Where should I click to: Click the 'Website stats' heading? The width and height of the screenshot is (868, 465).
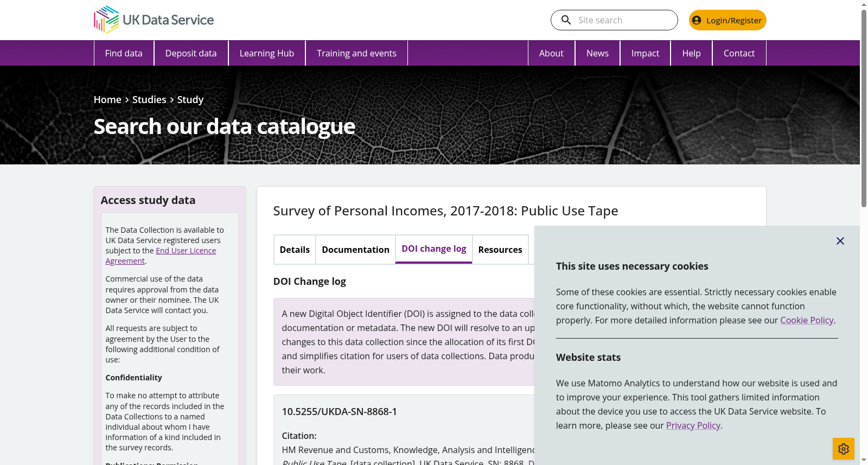(588, 358)
